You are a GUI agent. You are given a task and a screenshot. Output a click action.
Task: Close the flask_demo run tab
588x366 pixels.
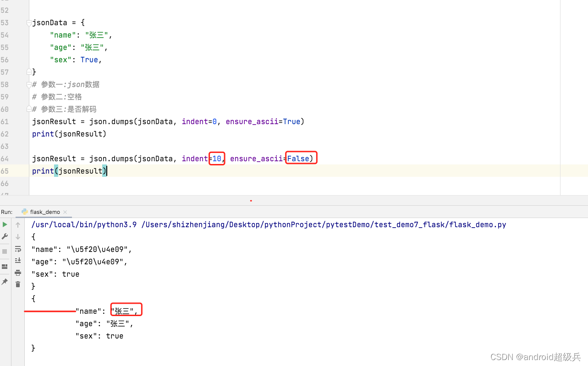click(x=65, y=212)
